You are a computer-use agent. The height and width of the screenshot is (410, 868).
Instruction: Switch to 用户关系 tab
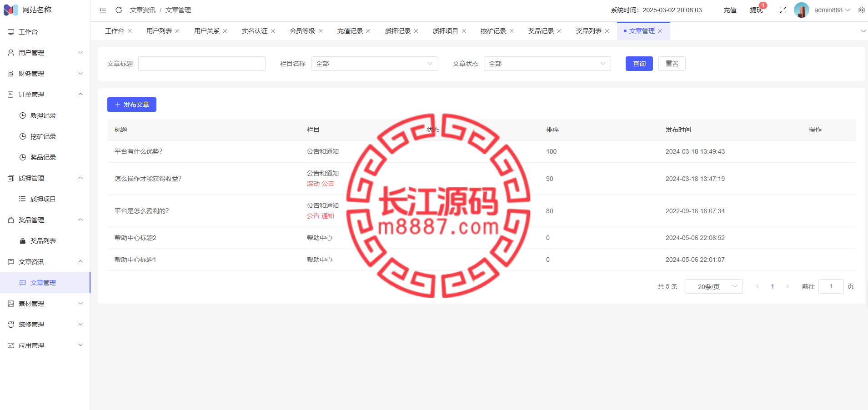point(207,31)
